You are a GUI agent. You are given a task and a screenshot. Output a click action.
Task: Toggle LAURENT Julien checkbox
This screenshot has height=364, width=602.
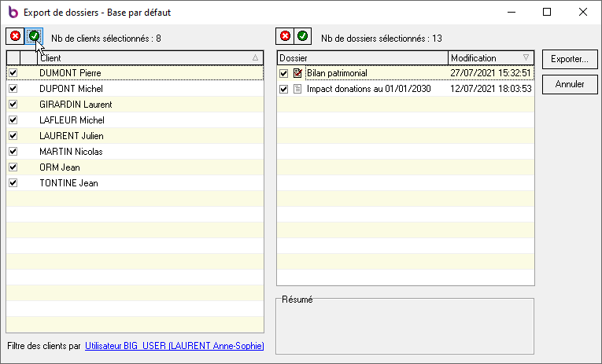(x=13, y=135)
